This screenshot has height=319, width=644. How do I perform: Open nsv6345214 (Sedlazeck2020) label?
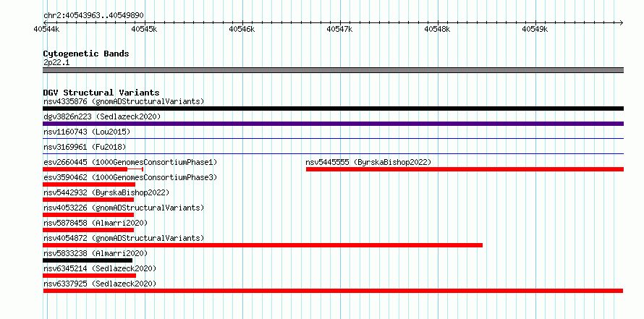pyautogui.click(x=100, y=268)
